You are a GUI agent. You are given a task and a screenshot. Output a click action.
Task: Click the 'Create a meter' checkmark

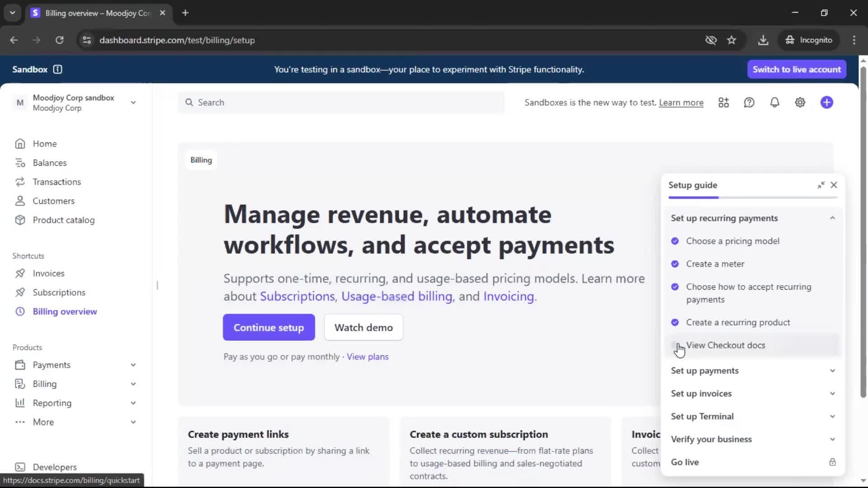[x=675, y=264]
